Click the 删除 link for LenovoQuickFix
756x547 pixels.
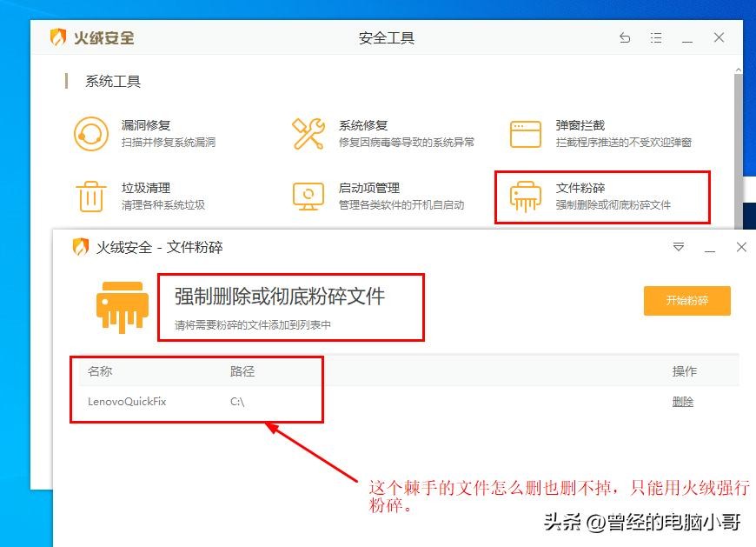(x=683, y=402)
